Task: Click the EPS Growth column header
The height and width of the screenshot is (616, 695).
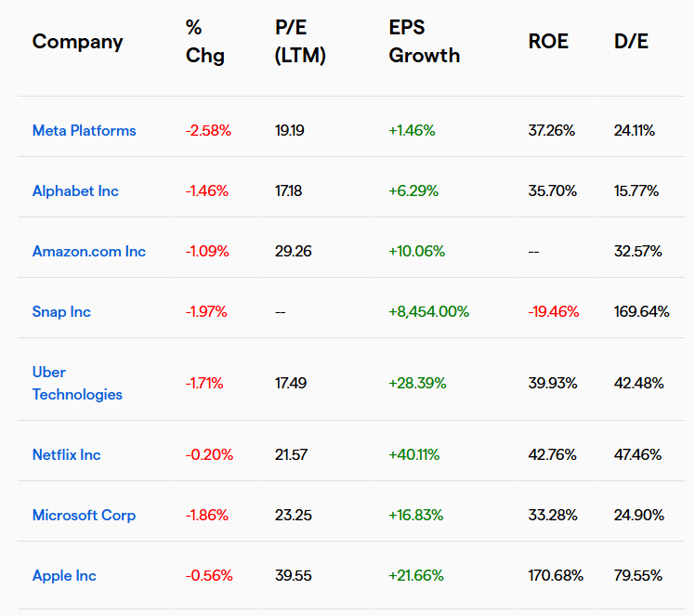Action: pyautogui.click(x=425, y=42)
